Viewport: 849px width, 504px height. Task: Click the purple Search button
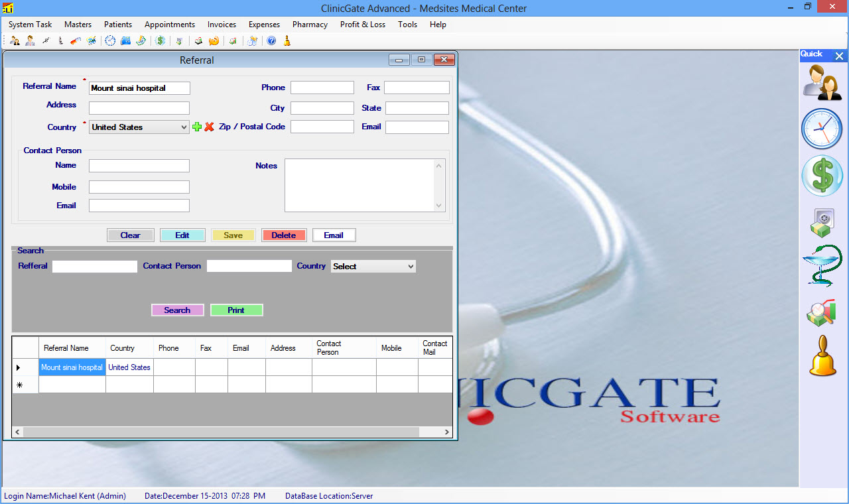coord(177,310)
